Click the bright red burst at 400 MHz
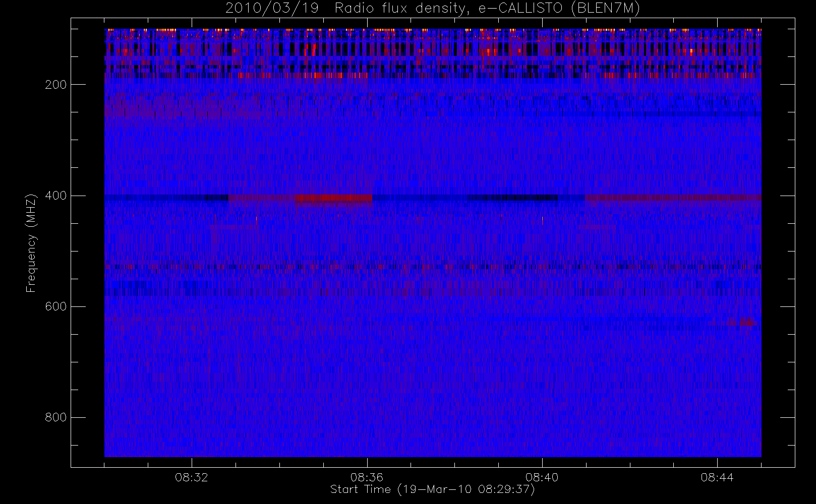 [x=334, y=199]
